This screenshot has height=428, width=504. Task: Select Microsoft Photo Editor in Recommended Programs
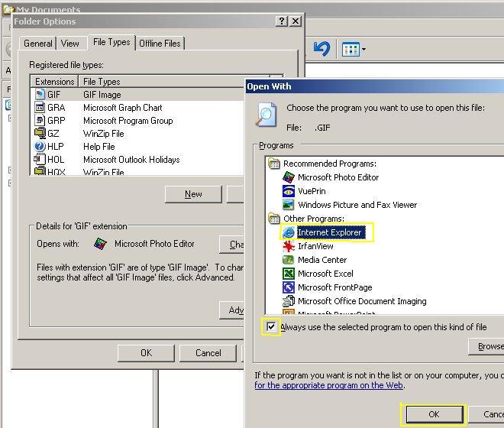coord(338,177)
